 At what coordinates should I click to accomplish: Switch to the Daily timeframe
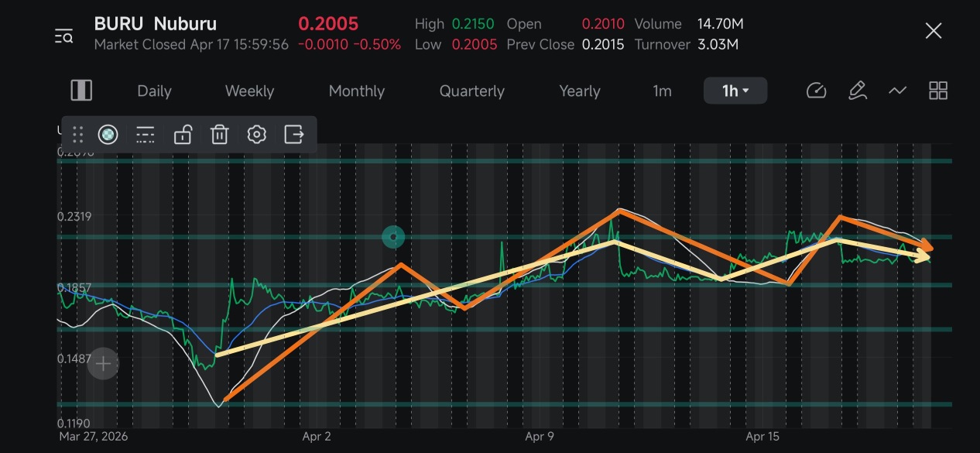154,91
